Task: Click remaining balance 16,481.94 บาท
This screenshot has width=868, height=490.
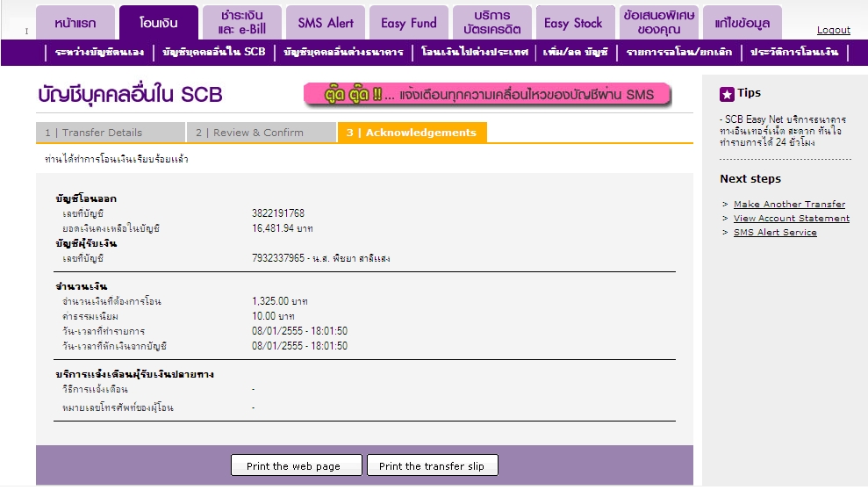Action: (x=283, y=228)
